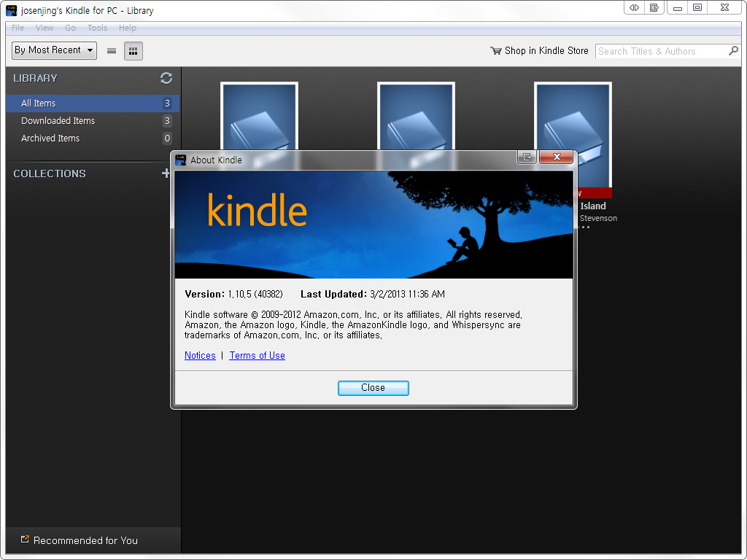This screenshot has width=747, height=560.
Task: Open the View menu
Action: coord(44,28)
